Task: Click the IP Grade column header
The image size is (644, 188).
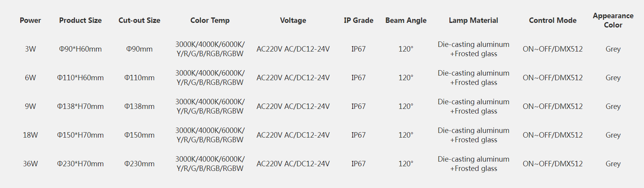Action: pyautogui.click(x=359, y=21)
